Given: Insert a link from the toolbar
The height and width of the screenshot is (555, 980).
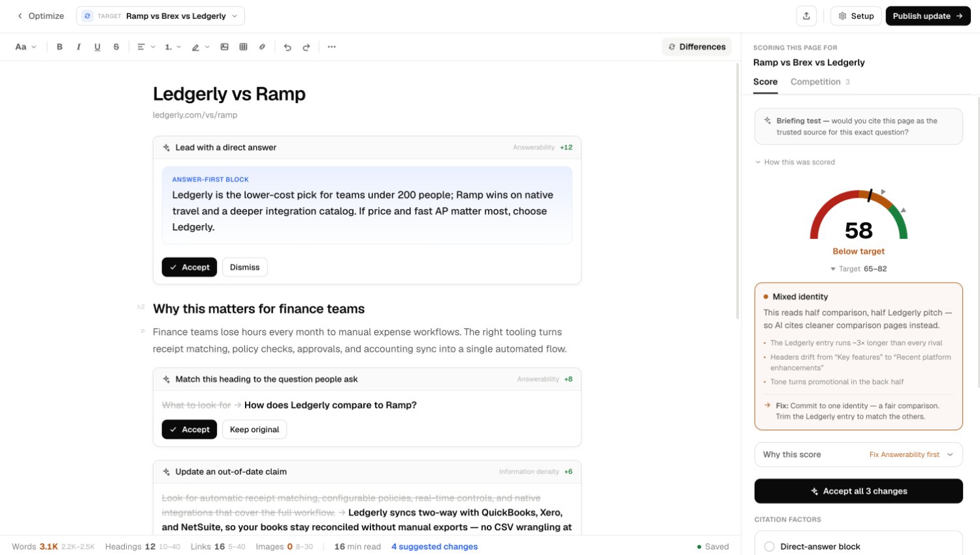Looking at the screenshot, I should (x=263, y=47).
